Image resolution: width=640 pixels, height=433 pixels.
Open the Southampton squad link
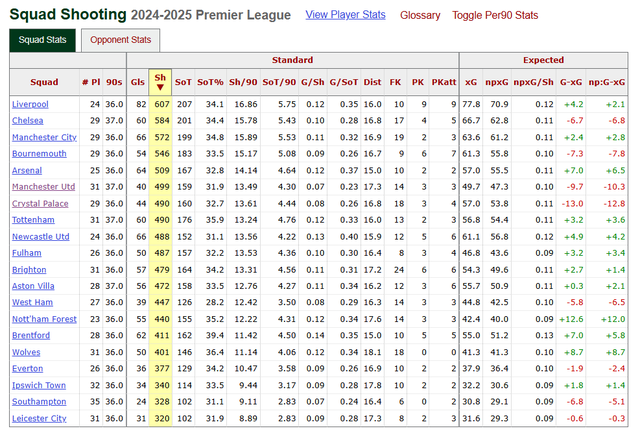click(x=39, y=402)
